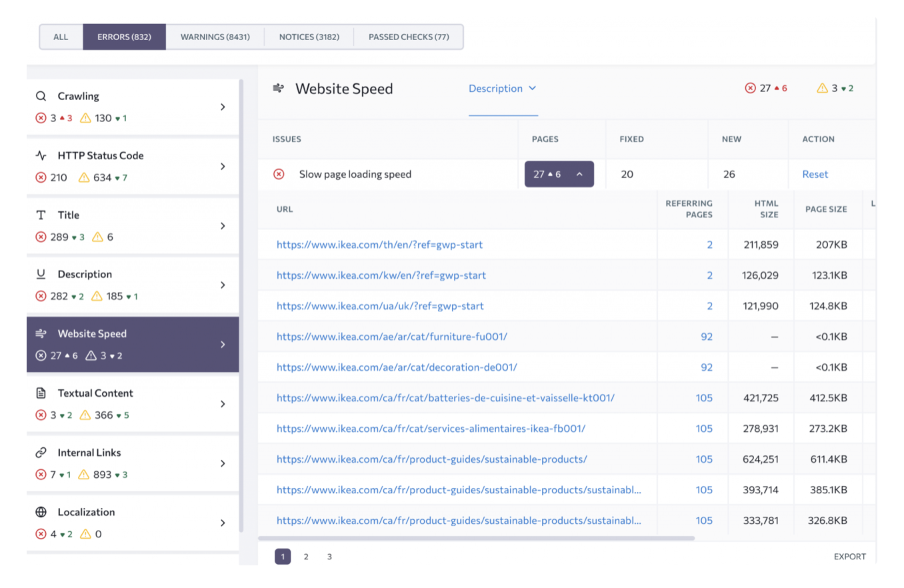Viewport: 904px width, 588px height.
Task: Expand the Crawling category chevron
Action: tap(223, 107)
